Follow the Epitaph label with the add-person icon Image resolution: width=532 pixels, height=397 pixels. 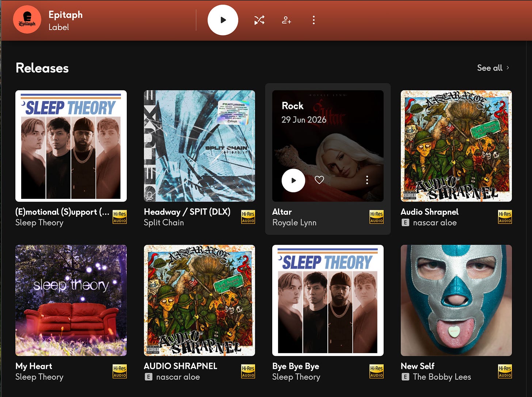pos(286,20)
